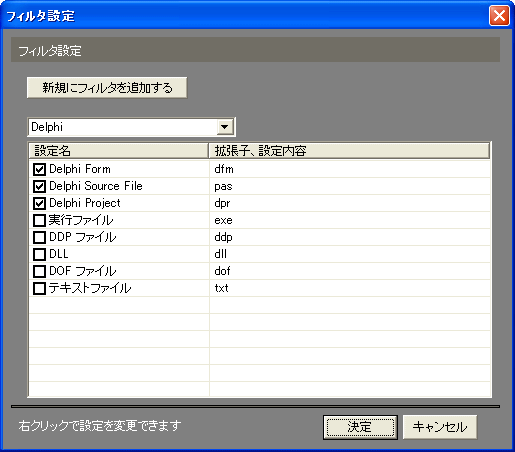The height and width of the screenshot is (452, 515).
Task: Click the 拡張子、設定内容 column header
Action: point(349,151)
